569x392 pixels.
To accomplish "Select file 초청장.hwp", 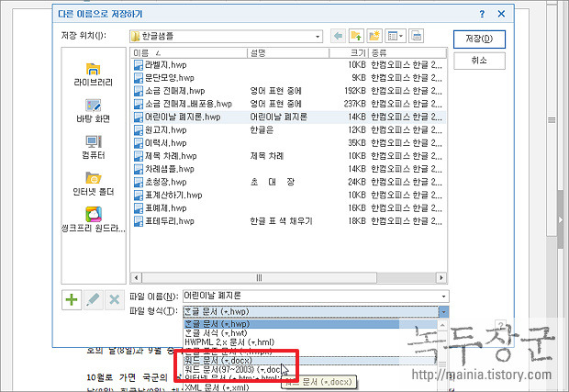I will tap(165, 182).
